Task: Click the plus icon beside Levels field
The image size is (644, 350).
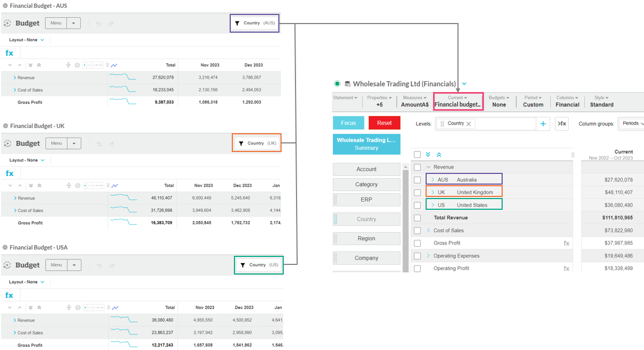Action: point(543,124)
